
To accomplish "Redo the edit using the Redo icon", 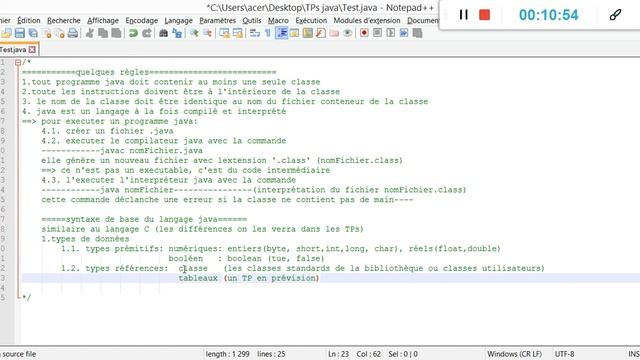I will (x=147, y=33).
